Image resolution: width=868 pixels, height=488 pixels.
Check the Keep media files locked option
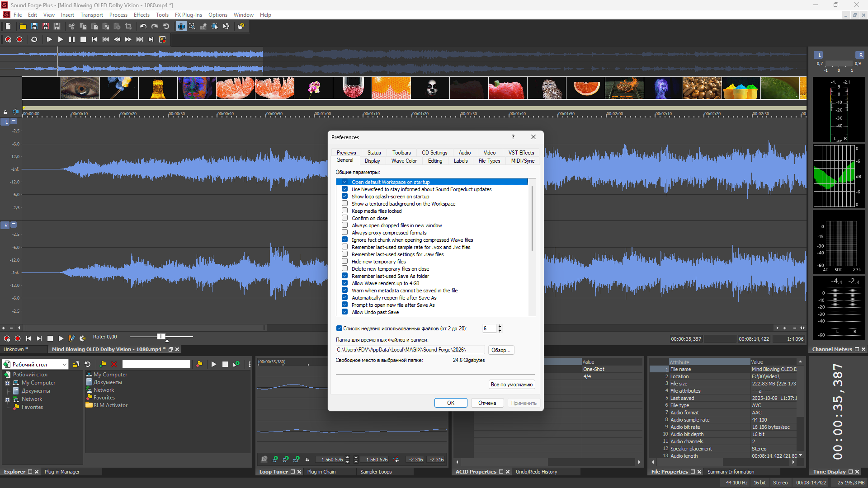(345, 211)
